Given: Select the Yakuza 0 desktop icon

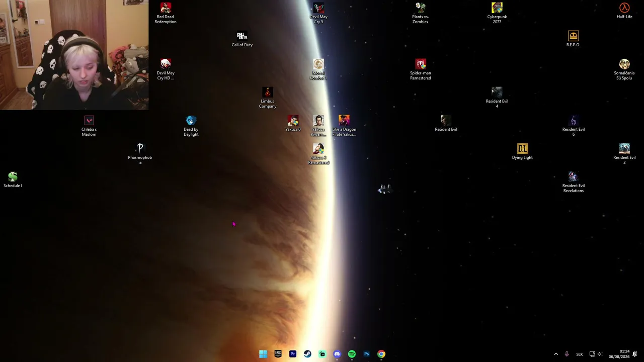Looking at the screenshot, I should 293,123.
